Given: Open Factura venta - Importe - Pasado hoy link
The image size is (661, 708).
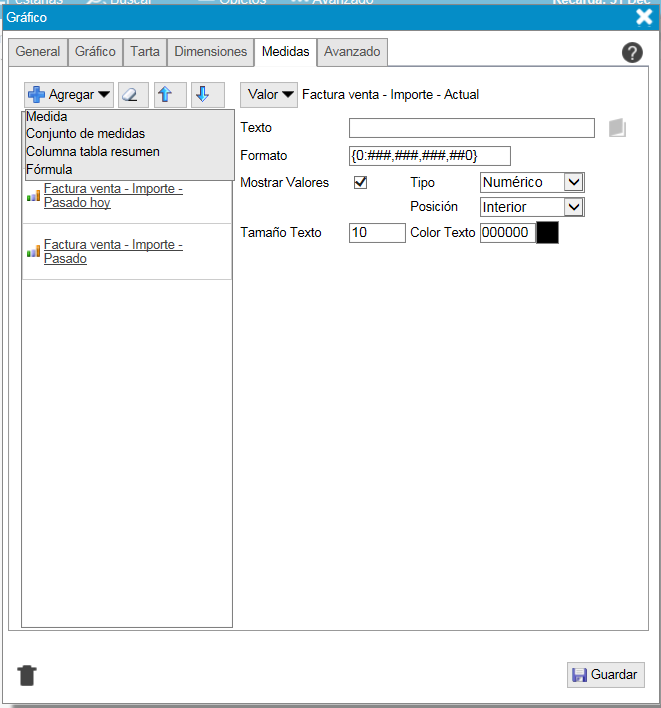Looking at the screenshot, I should pyautogui.click(x=112, y=195).
